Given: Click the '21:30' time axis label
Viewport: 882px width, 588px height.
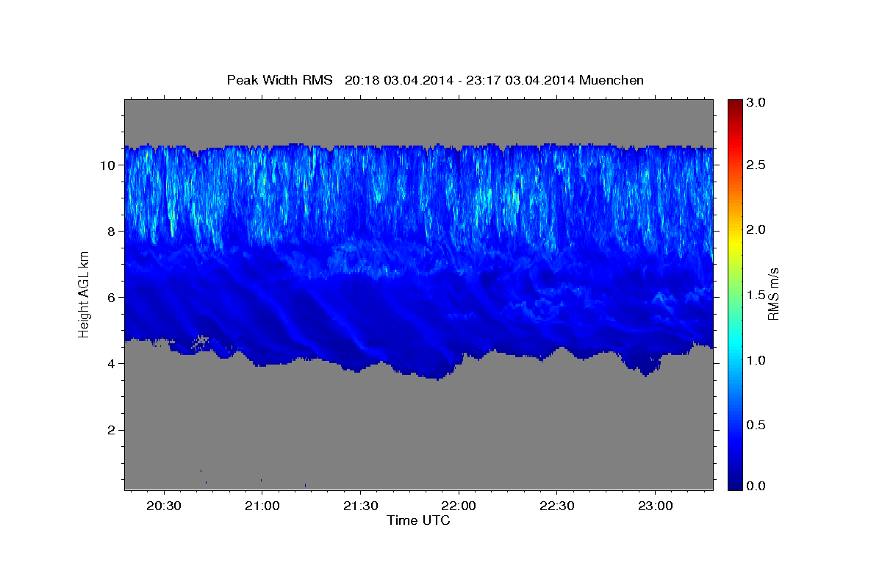Looking at the screenshot, I should pyautogui.click(x=360, y=506).
